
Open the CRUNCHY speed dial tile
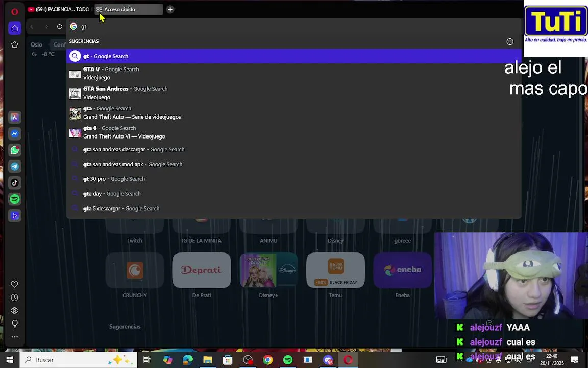tap(135, 270)
